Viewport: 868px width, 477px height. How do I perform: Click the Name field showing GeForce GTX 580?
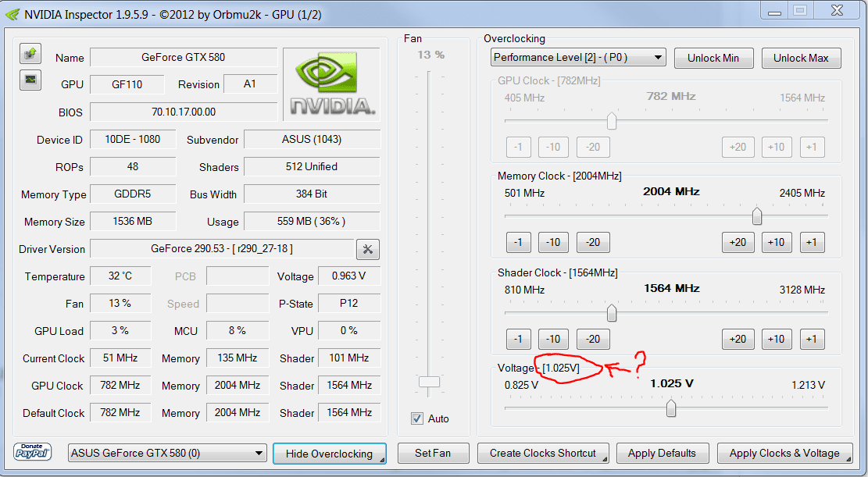[x=184, y=57]
